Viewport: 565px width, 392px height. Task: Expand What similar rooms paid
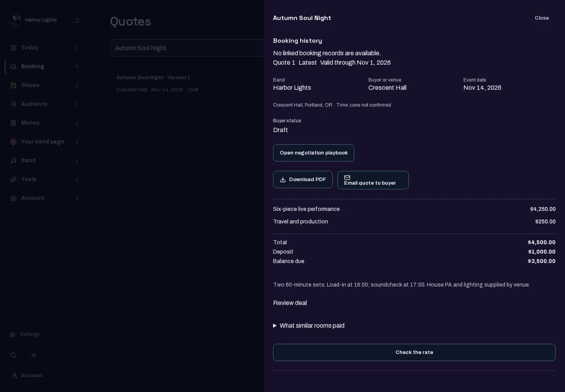point(309,326)
